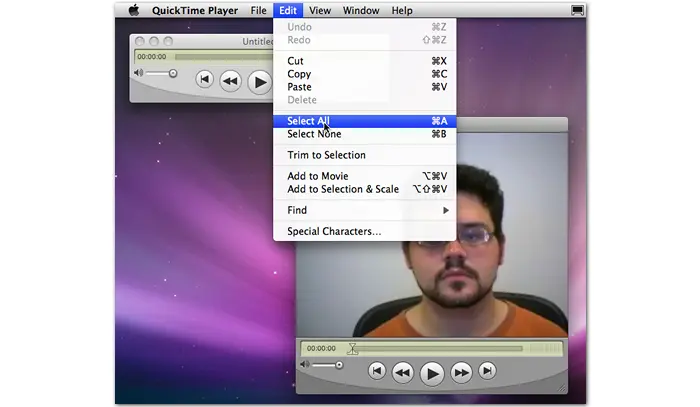
Task: Skip to start in the front window
Action: pos(377,371)
